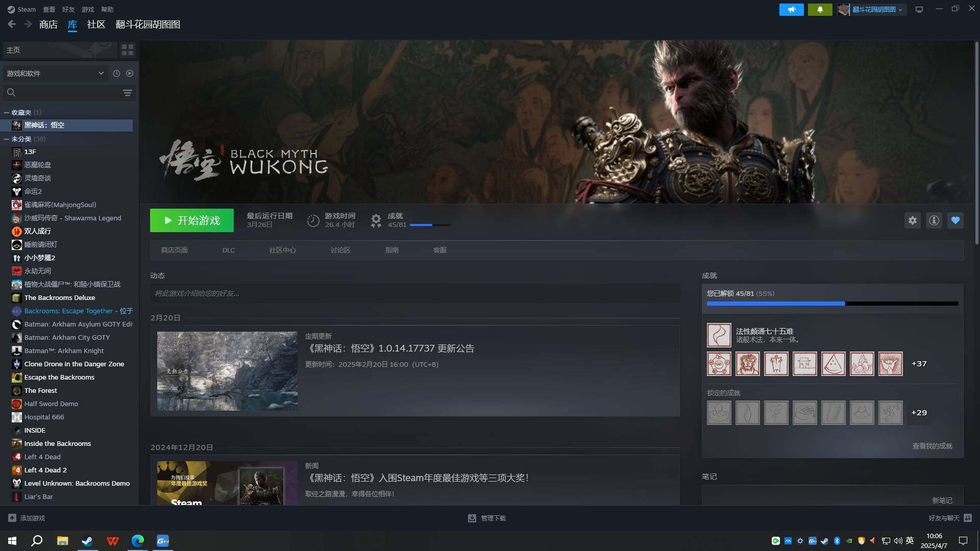
Task: Click the Steam taskbar icon
Action: [x=87, y=541]
